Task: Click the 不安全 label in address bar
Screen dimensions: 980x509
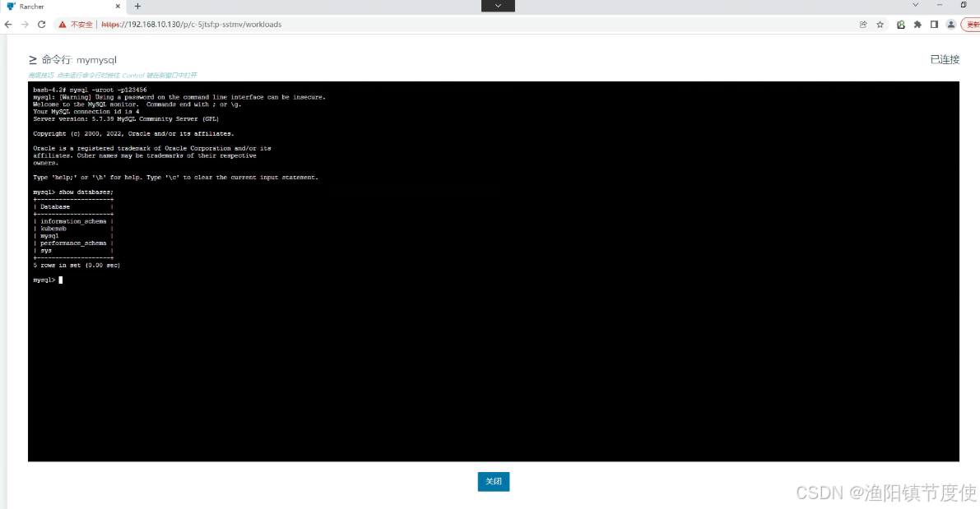Action: click(81, 25)
